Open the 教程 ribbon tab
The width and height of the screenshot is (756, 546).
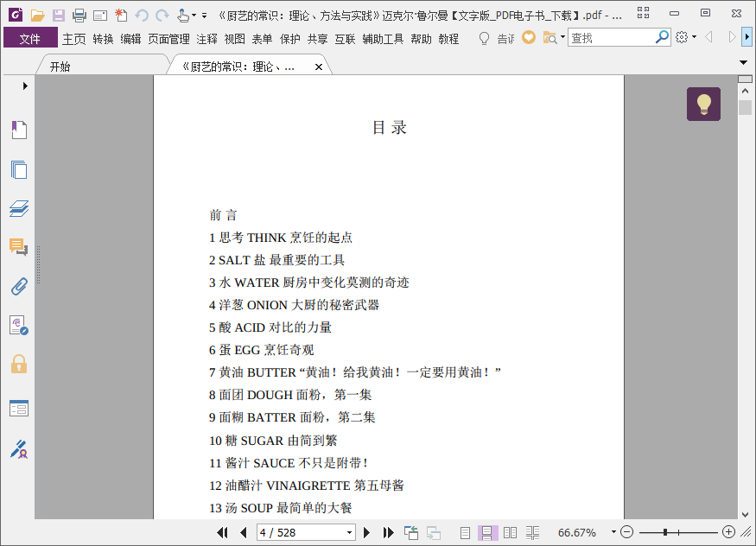click(x=449, y=39)
